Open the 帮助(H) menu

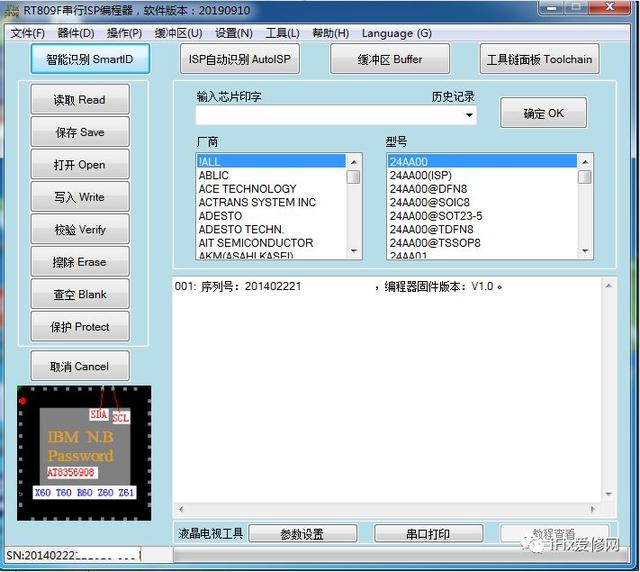pyautogui.click(x=331, y=33)
